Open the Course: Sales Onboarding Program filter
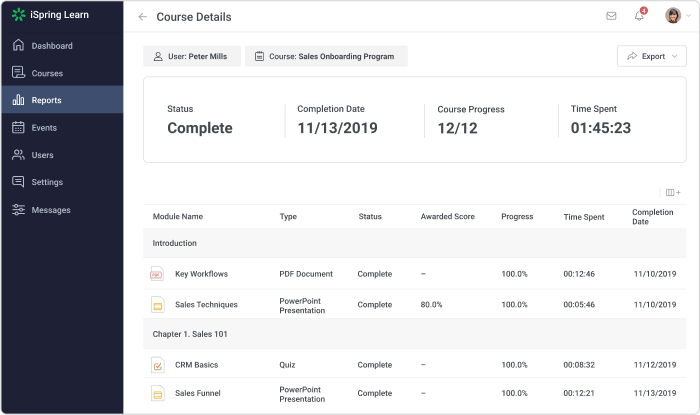The height and width of the screenshot is (415, 700). pos(326,56)
